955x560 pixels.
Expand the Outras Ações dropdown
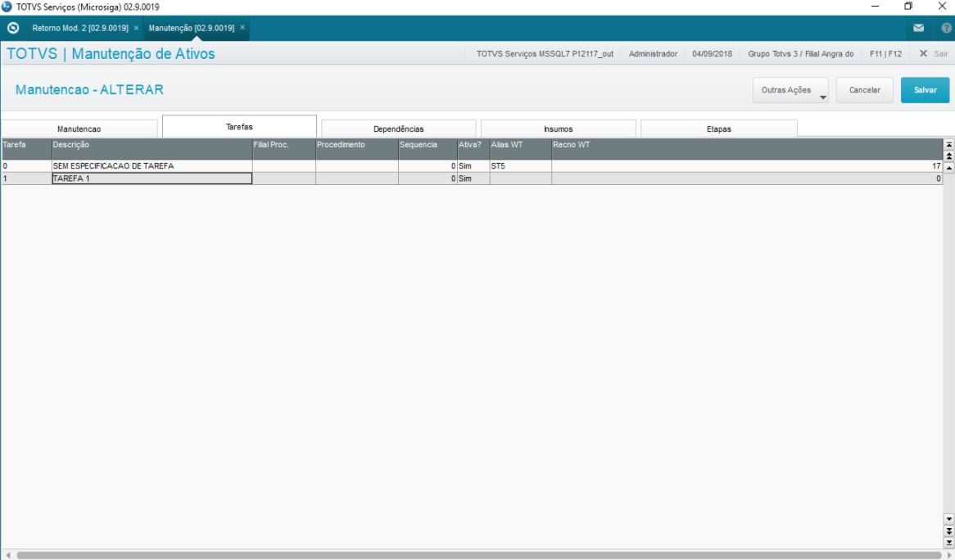[790, 90]
